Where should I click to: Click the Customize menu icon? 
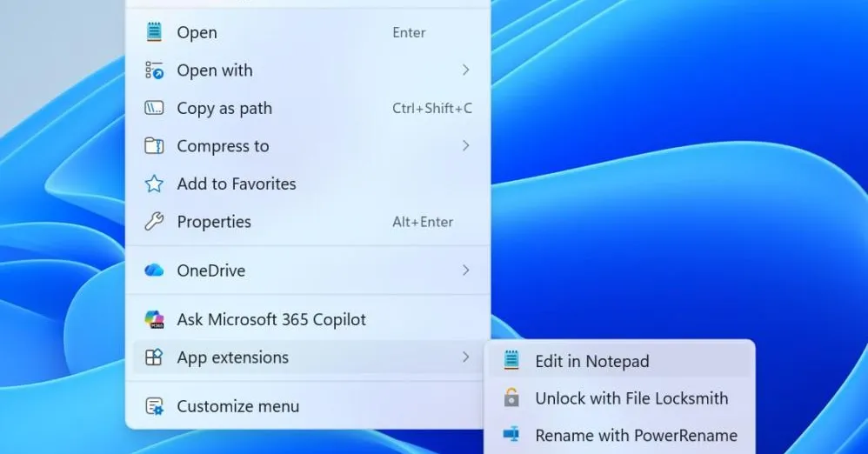click(x=154, y=406)
